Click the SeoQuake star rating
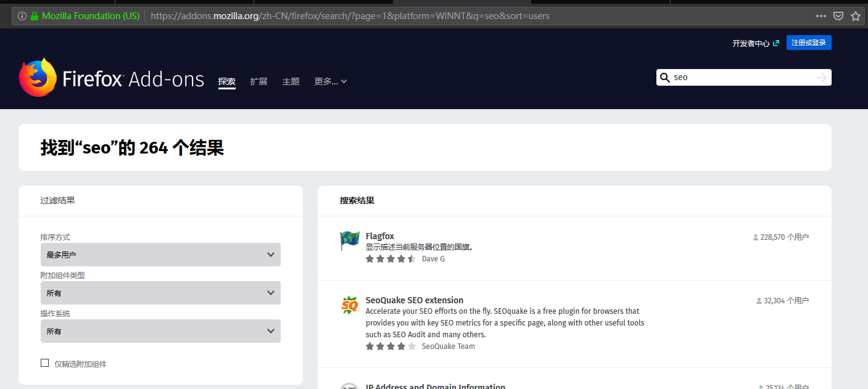 391,346
